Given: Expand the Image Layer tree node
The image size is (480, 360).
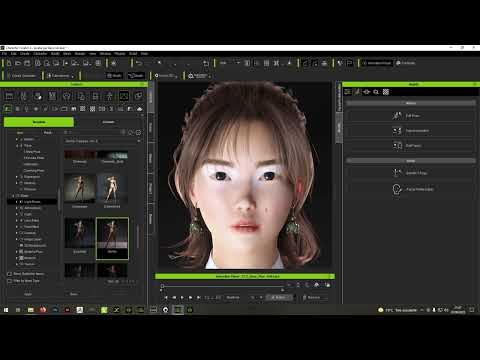Looking at the screenshot, I should (x=17, y=239).
